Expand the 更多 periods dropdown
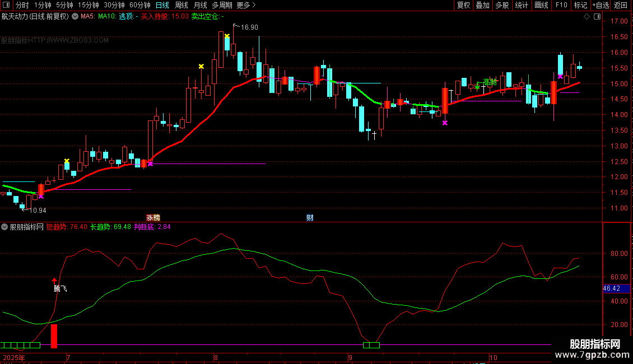This screenshot has width=633, height=364. click(x=246, y=5)
